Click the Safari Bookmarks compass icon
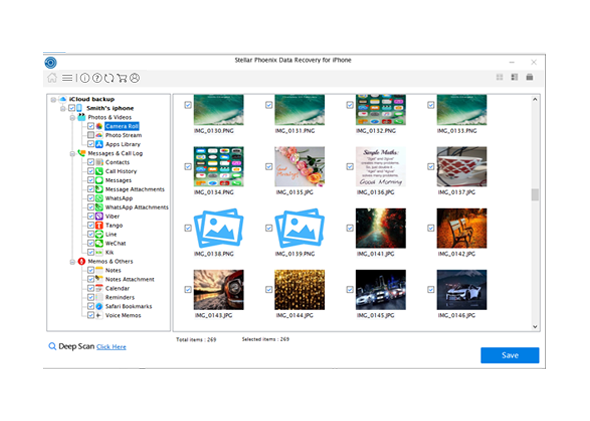The image size is (590, 421). tap(99, 306)
